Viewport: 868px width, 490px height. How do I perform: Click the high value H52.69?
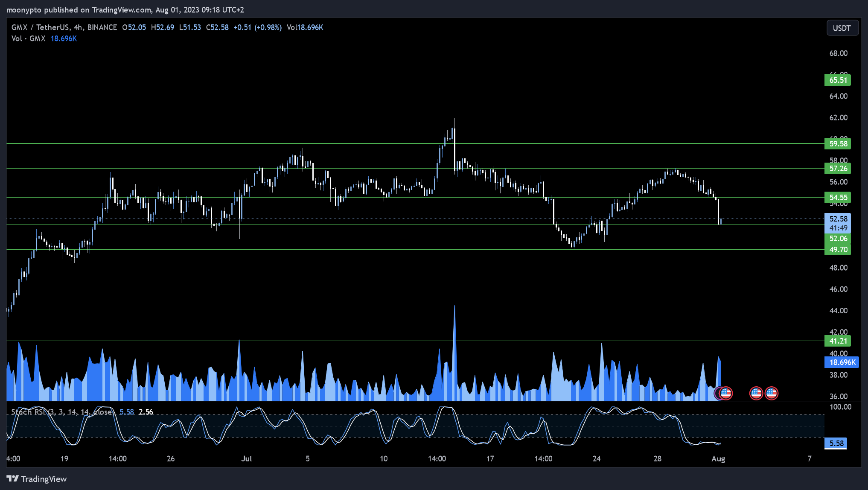coord(162,27)
